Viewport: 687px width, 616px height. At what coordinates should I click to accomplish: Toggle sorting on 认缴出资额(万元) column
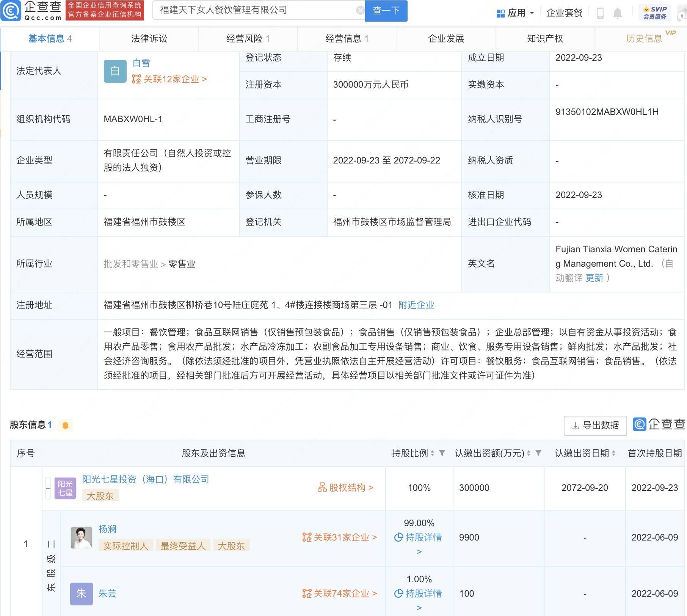click(x=528, y=453)
